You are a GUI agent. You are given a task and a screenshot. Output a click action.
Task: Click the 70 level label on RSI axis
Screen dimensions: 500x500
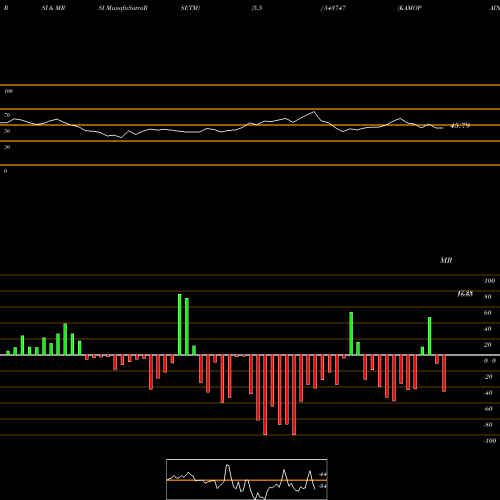(x=7, y=115)
